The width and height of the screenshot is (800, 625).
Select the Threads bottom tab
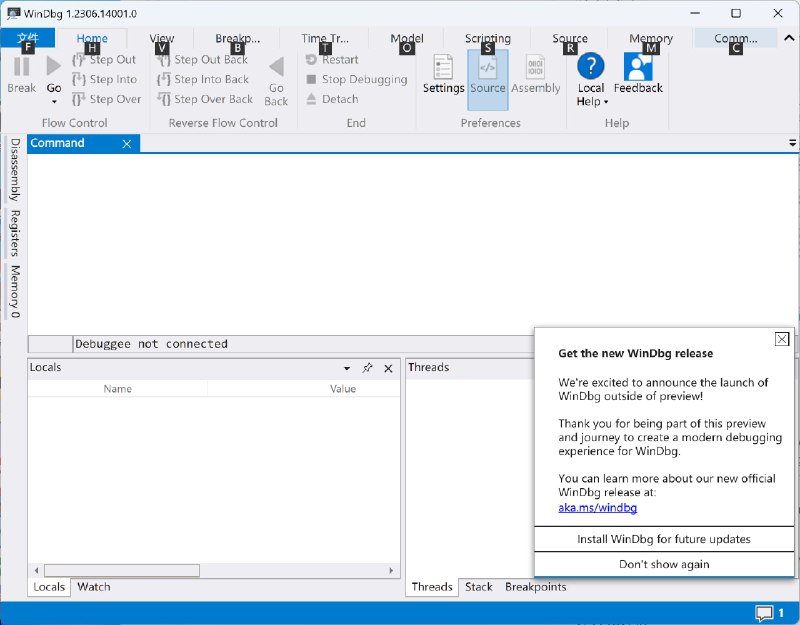tap(432, 587)
